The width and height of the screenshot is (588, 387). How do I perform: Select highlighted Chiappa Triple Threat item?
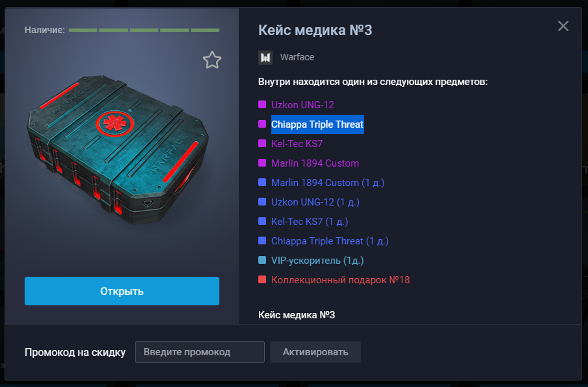click(317, 124)
